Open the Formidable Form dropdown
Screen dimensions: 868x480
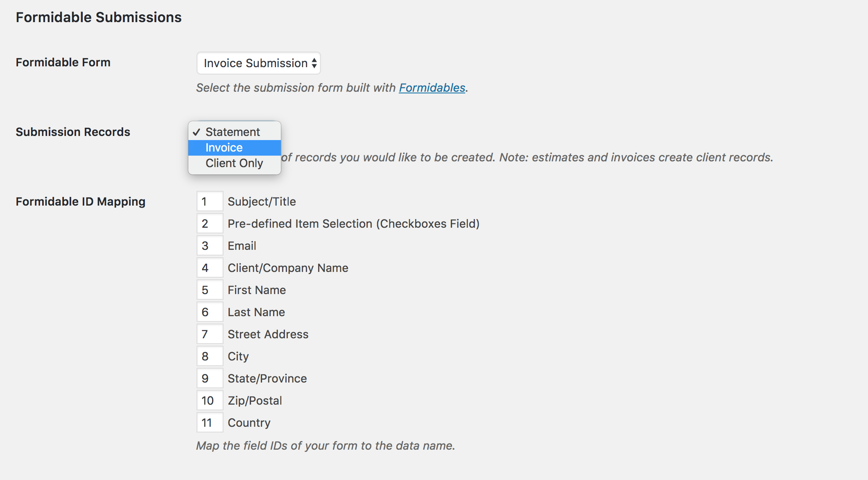coord(258,63)
